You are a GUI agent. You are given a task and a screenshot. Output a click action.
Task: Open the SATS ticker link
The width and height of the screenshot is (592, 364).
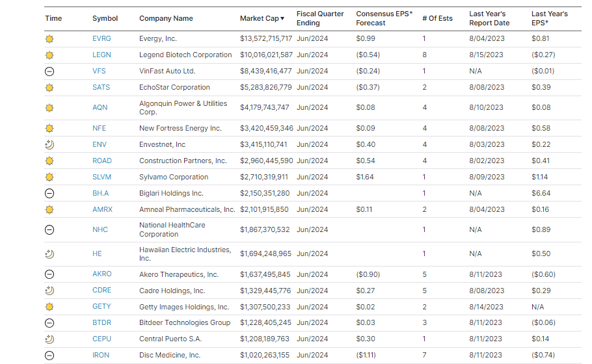click(x=101, y=87)
